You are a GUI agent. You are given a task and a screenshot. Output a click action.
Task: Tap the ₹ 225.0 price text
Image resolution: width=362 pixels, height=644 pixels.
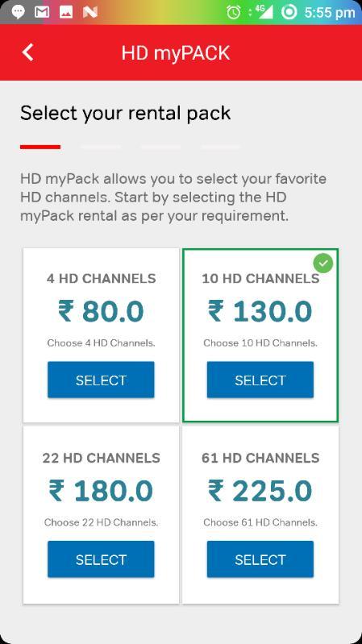tap(260, 491)
